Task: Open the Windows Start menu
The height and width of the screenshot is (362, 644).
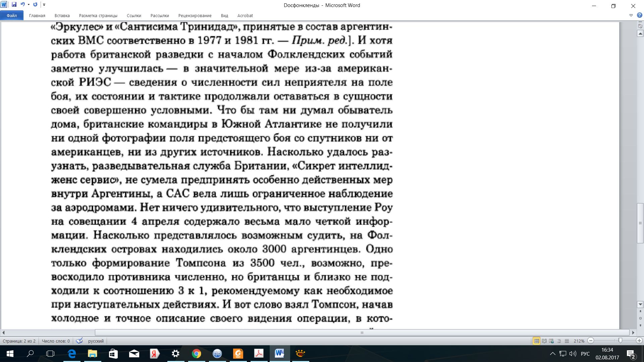Action: [x=10, y=354]
